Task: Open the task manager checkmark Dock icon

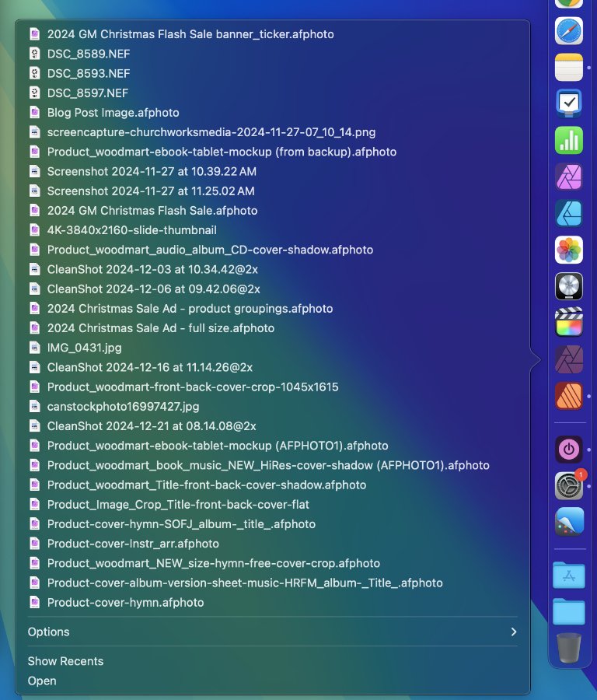Action: pyautogui.click(x=569, y=103)
